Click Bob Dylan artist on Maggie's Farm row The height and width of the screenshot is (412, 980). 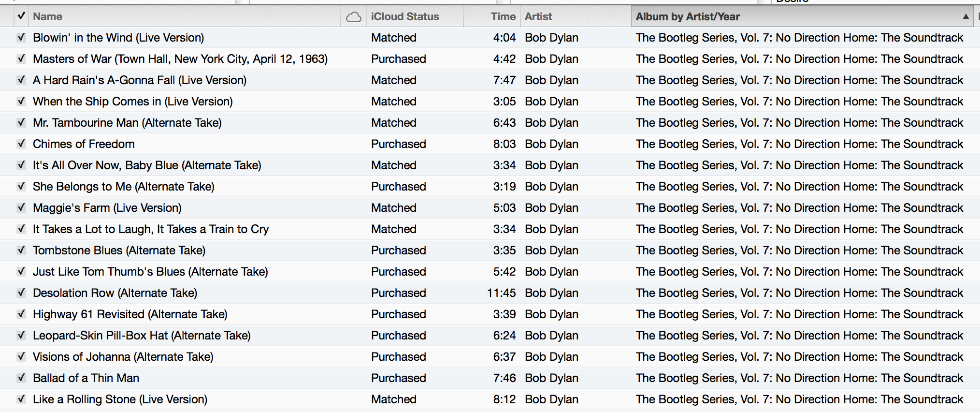551,208
